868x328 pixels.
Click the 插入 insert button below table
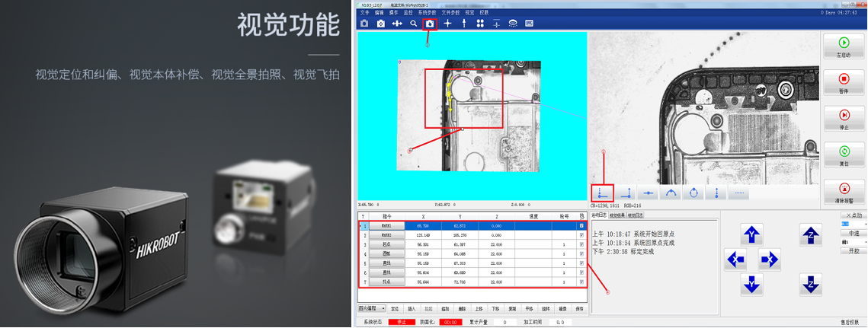(x=412, y=309)
